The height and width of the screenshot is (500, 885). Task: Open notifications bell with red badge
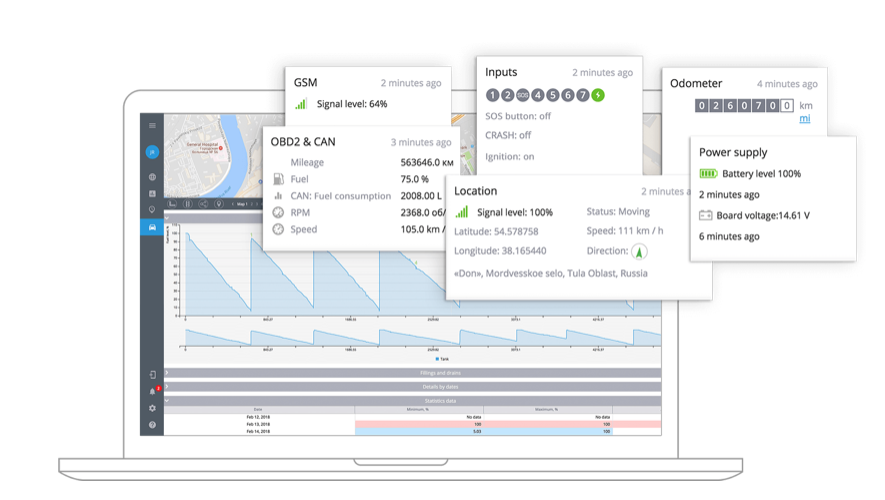click(152, 391)
